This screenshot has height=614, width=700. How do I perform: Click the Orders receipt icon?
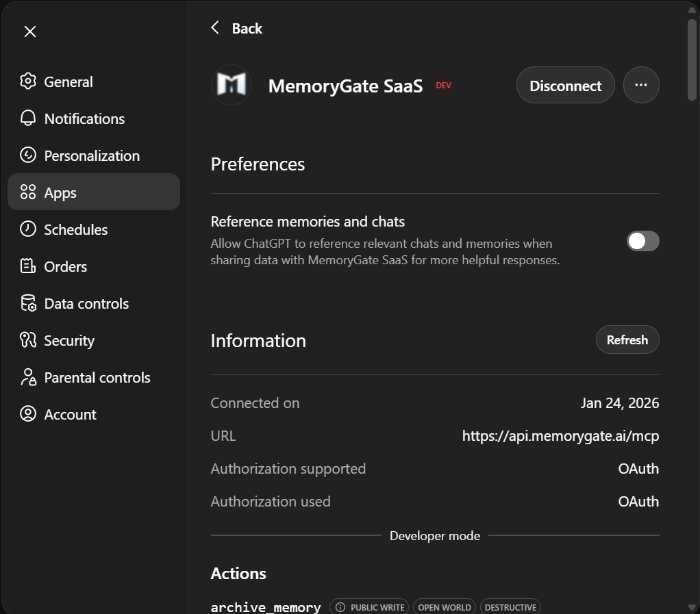click(x=27, y=266)
